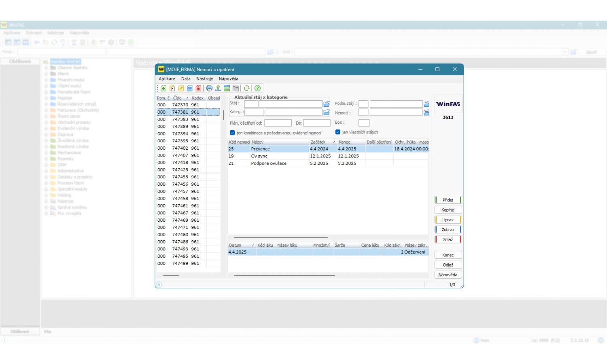Image resolution: width=607 pixels, height=364 pixels.
Task: Click the eye view record toolbar icon
Action: point(190,88)
